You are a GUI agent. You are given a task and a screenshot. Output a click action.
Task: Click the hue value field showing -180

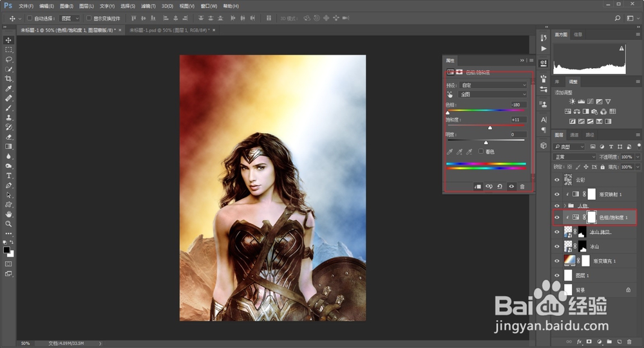(518, 105)
